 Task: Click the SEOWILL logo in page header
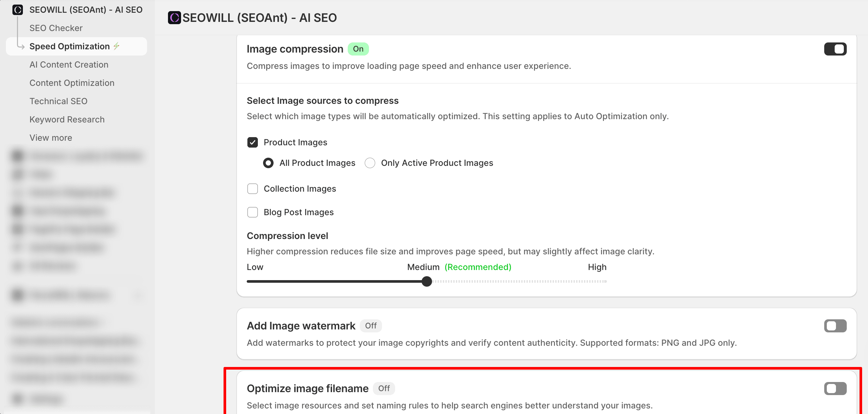[x=174, y=18]
